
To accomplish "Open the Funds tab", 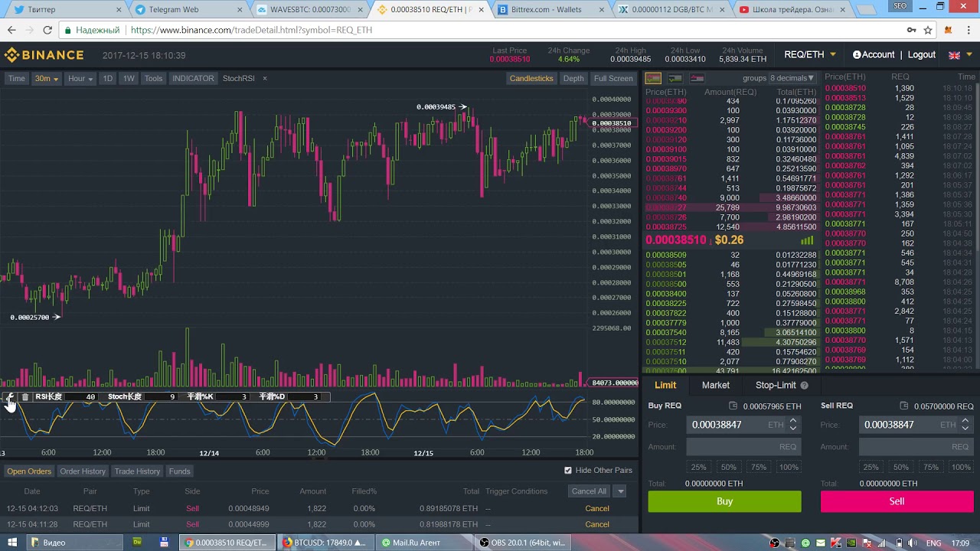I will click(179, 471).
